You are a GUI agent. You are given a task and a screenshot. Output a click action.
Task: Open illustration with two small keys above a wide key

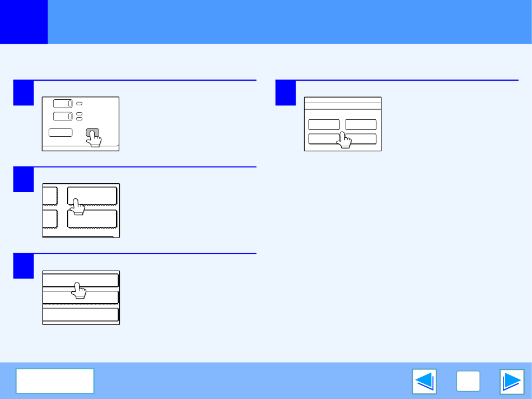343,124
